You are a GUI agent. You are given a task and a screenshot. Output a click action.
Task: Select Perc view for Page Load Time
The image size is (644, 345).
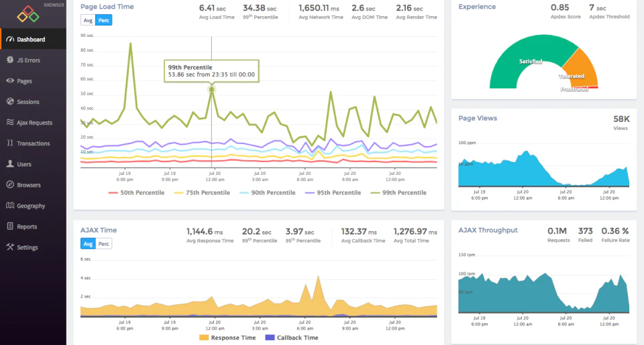coord(104,20)
